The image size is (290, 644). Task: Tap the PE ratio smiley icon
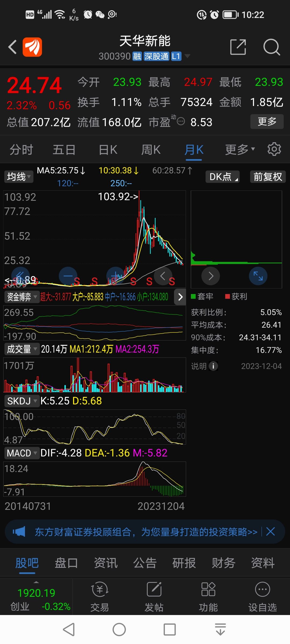pyautogui.click(x=181, y=121)
